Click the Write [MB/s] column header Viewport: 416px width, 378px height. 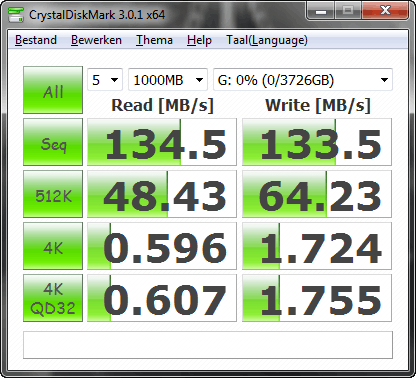click(318, 106)
